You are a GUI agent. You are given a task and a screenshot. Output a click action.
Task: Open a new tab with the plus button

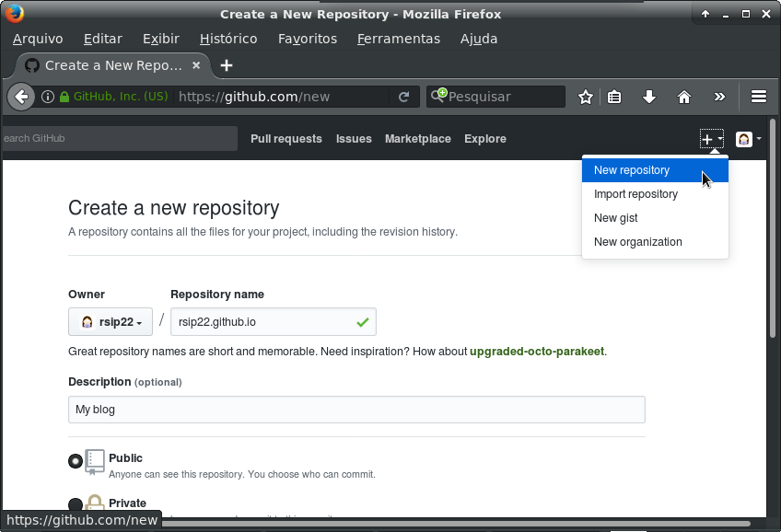(227, 65)
